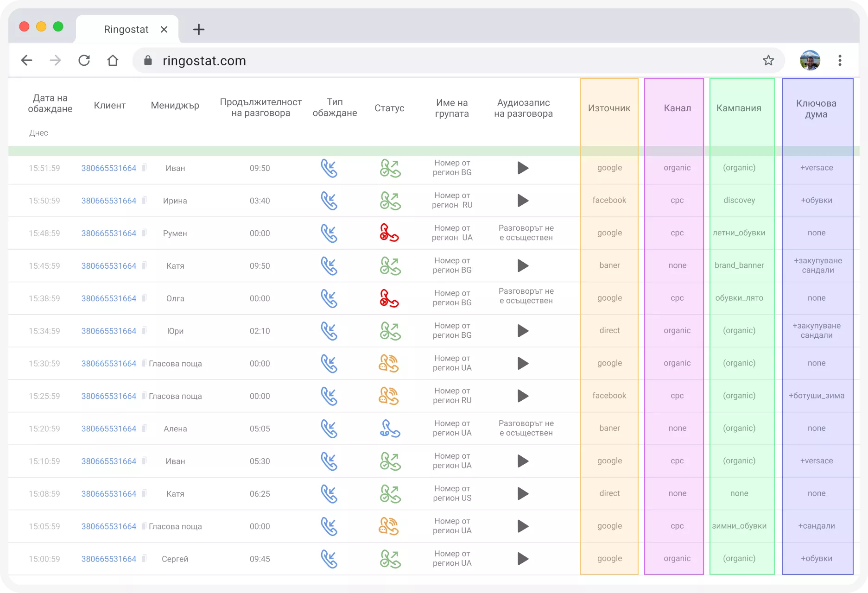Viewport: 868px width, 593px height.
Task: Open the client number link at 15:10:59
Action: (x=109, y=461)
